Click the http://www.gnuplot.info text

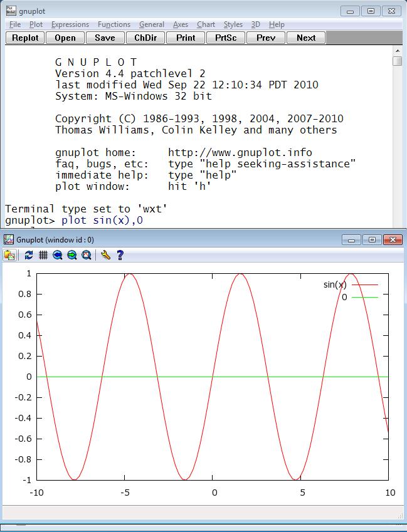[240, 152]
